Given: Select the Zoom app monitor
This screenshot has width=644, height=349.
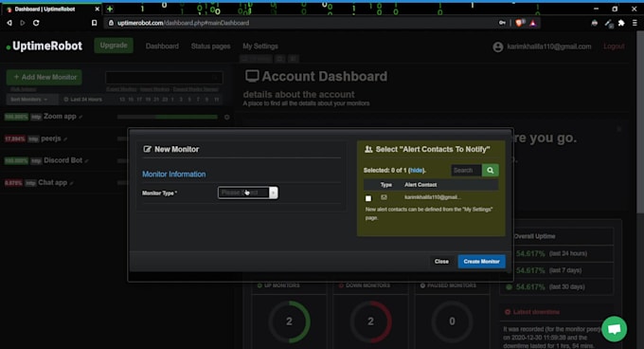Looking at the screenshot, I should tap(60, 117).
